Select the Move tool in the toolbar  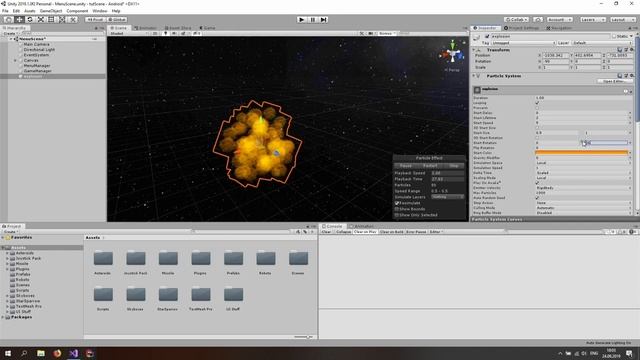click(19, 19)
